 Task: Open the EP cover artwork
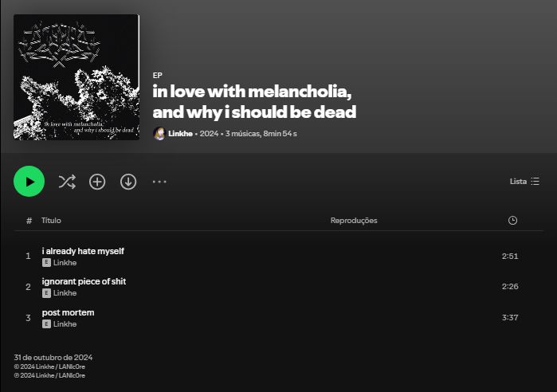[76, 77]
